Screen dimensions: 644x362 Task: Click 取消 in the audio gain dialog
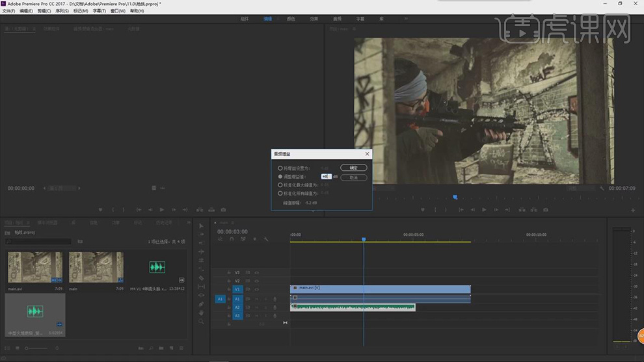[354, 177]
